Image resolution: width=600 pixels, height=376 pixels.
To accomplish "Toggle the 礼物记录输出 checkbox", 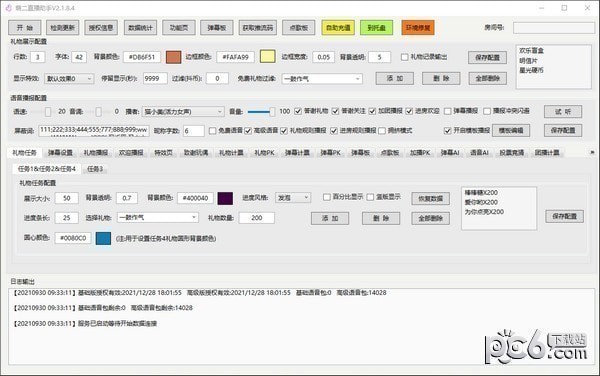I will [404, 57].
